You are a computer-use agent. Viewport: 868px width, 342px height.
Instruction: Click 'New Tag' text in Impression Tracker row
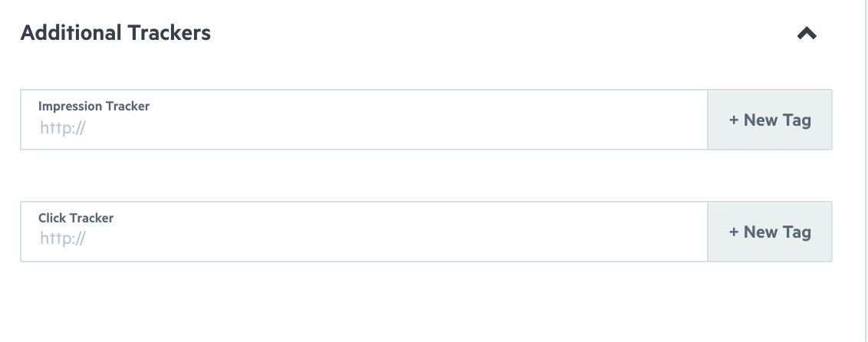click(x=778, y=120)
